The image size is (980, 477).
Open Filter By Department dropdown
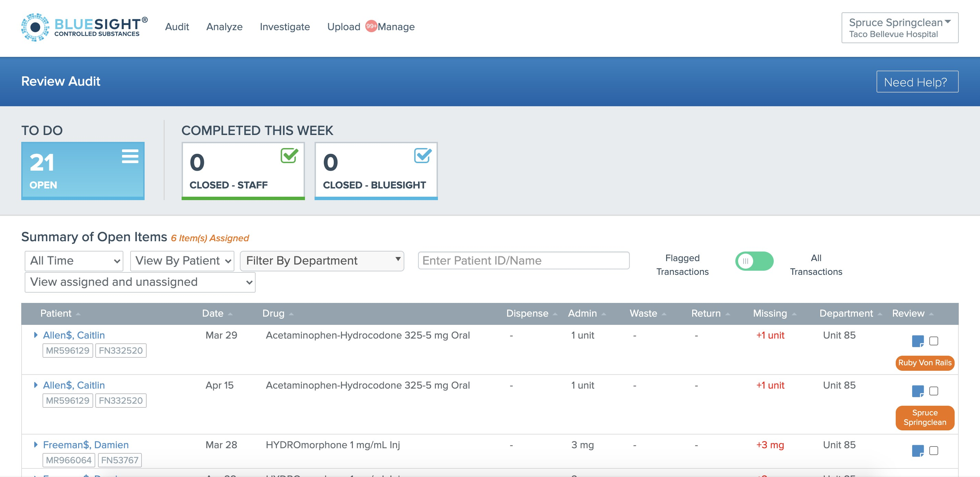322,261
